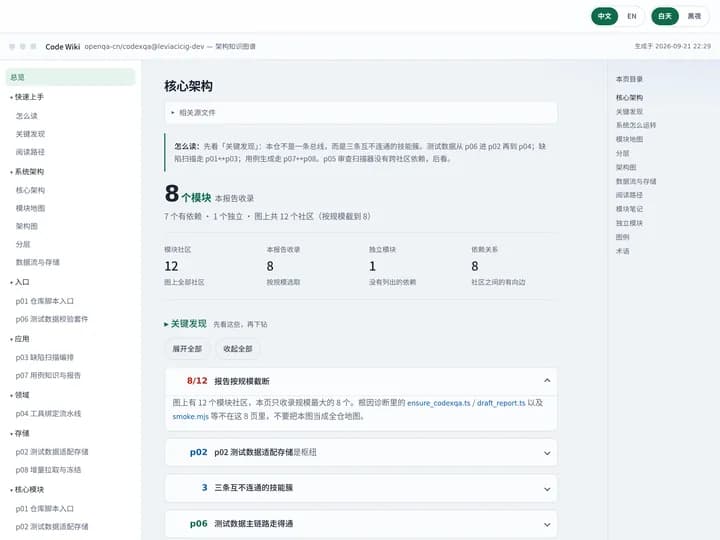
Task: Select 总览 in the left sidebar
Action: 70,77
